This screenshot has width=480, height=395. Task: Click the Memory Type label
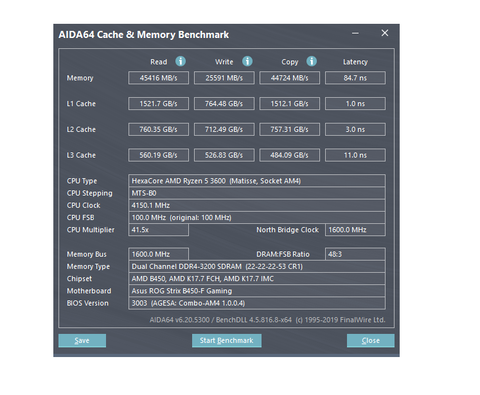coord(88,267)
